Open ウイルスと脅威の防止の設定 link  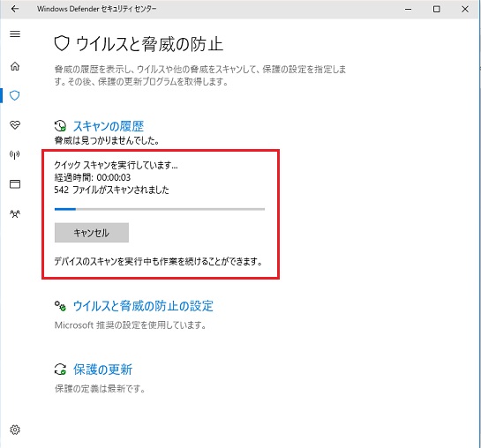pyautogui.click(x=143, y=306)
